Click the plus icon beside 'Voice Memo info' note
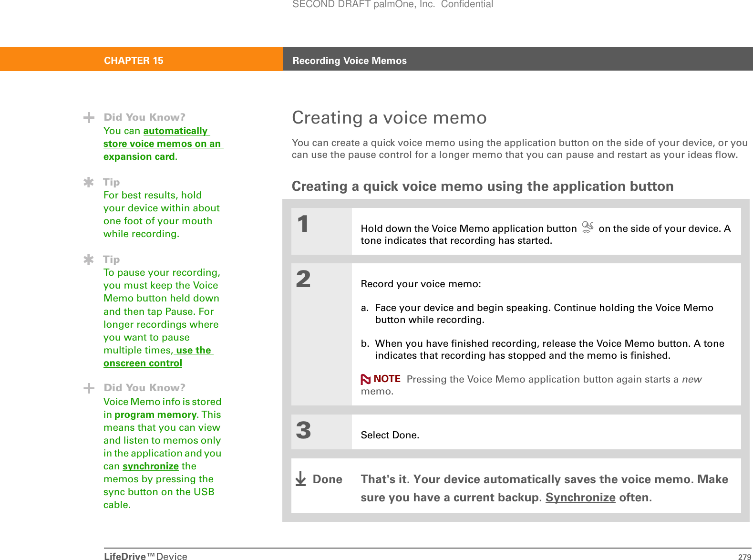 [x=89, y=388]
